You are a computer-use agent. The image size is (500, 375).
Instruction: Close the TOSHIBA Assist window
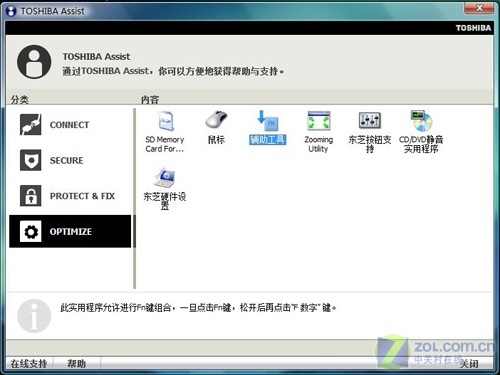[x=479, y=8]
